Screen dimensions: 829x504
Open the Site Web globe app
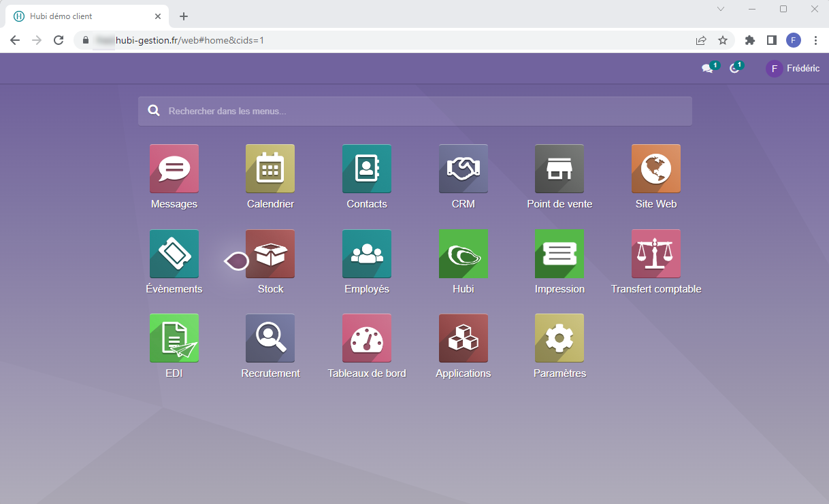pyautogui.click(x=656, y=169)
